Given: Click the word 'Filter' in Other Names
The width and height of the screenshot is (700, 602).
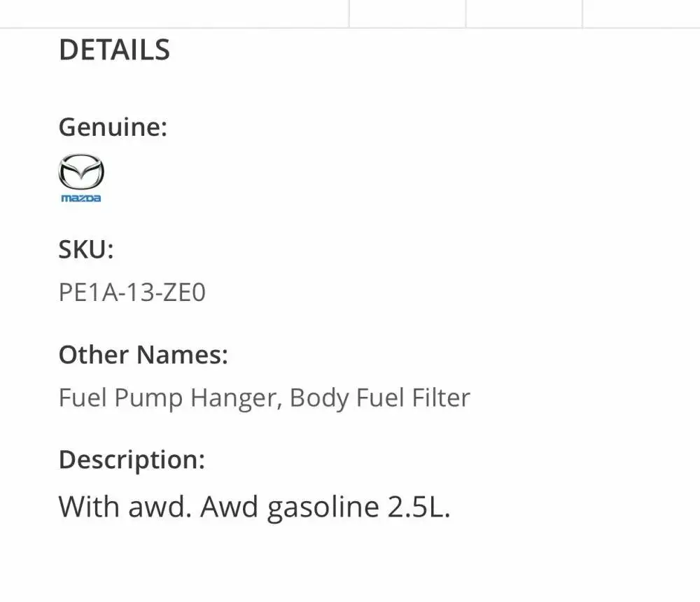Looking at the screenshot, I should tap(441, 398).
